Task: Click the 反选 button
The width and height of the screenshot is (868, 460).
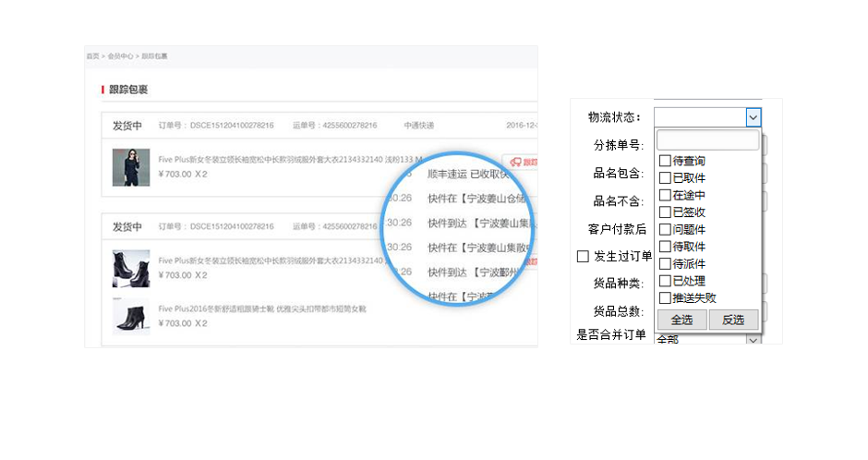Action: (733, 320)
